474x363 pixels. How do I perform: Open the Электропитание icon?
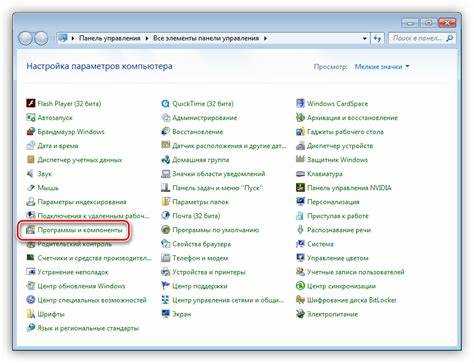pyautogui.click(x=300, y=314)
